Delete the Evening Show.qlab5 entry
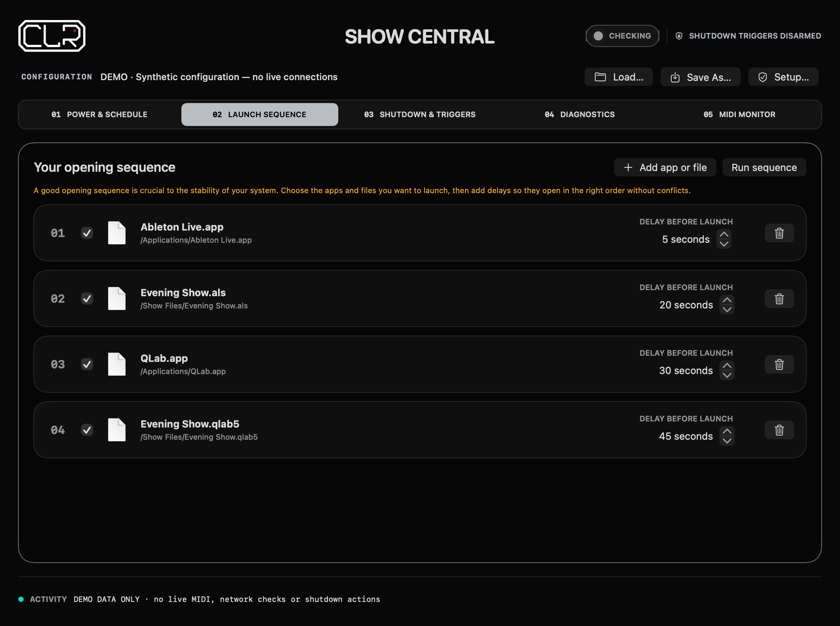This screenshot has height=626, width=840. pos(779,430)
